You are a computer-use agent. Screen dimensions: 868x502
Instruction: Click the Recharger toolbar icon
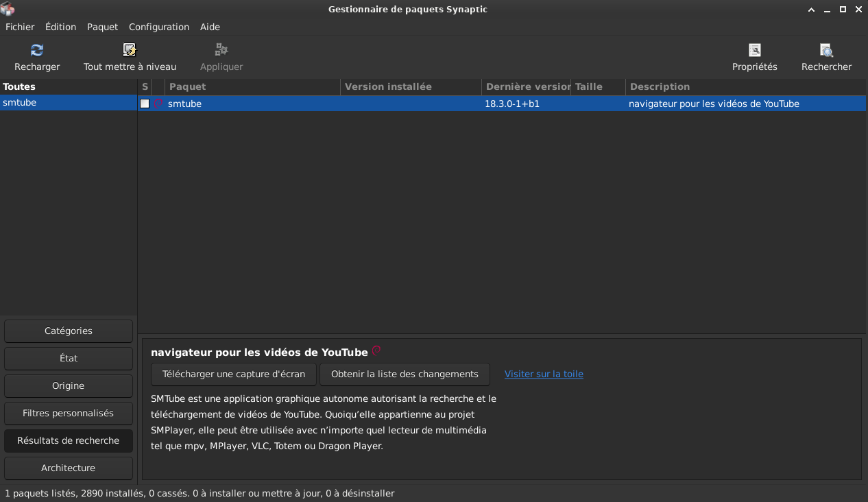point(36,49)
